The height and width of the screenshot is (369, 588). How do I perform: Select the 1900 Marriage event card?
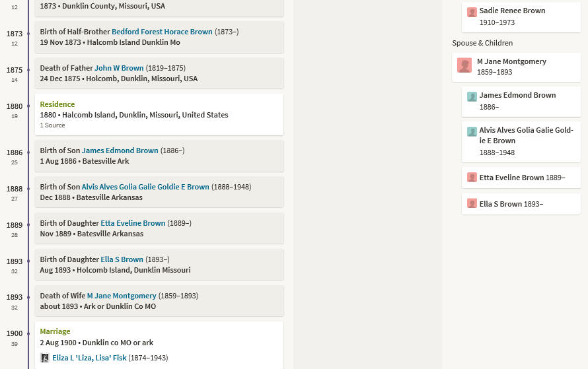click(x=159, y=345)
